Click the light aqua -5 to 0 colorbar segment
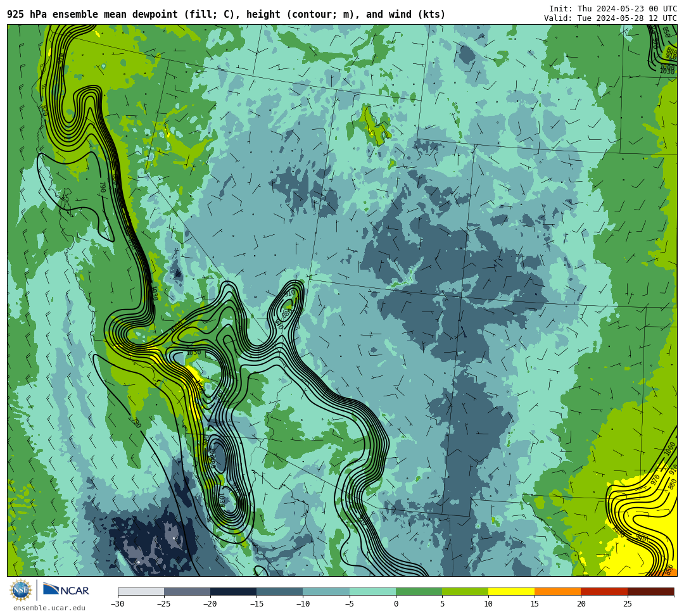Image resolution: width=684 pixels, height=616 pixels. coord(372,591)
